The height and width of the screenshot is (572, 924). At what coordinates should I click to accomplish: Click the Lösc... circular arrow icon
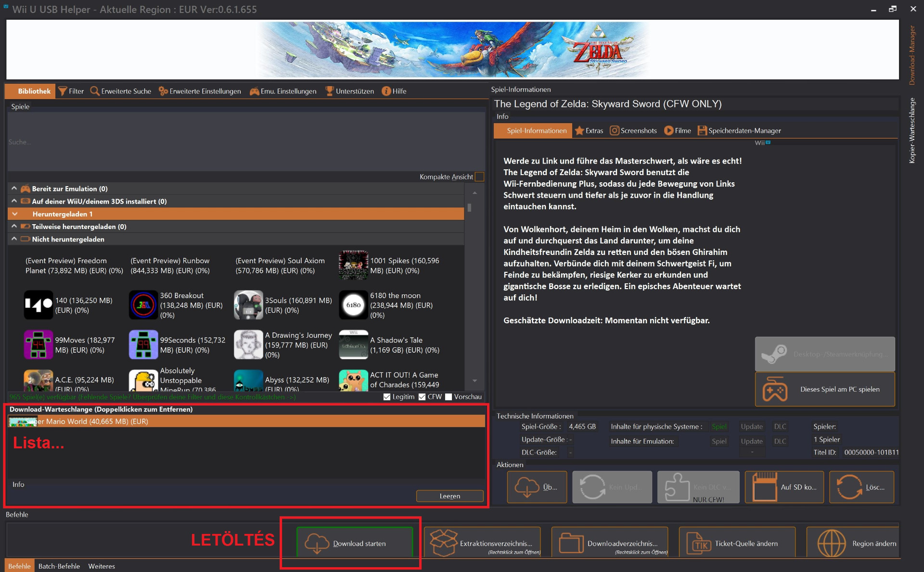pos(849,487)
